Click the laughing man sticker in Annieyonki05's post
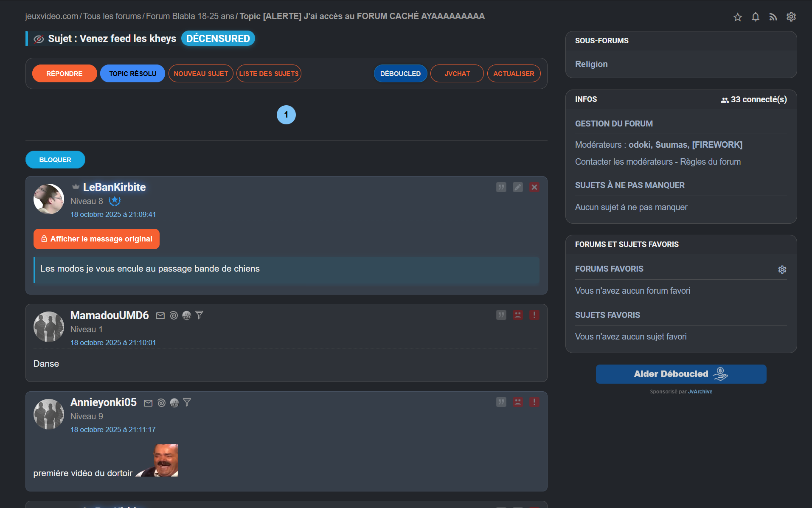This screenshot has width=812, height=508. [157, 460]
